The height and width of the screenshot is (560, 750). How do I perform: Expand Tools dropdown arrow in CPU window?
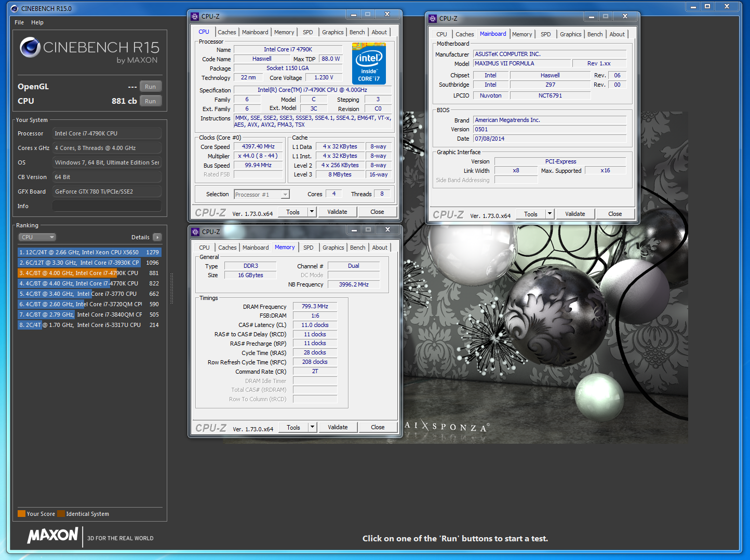coord(312,212)
